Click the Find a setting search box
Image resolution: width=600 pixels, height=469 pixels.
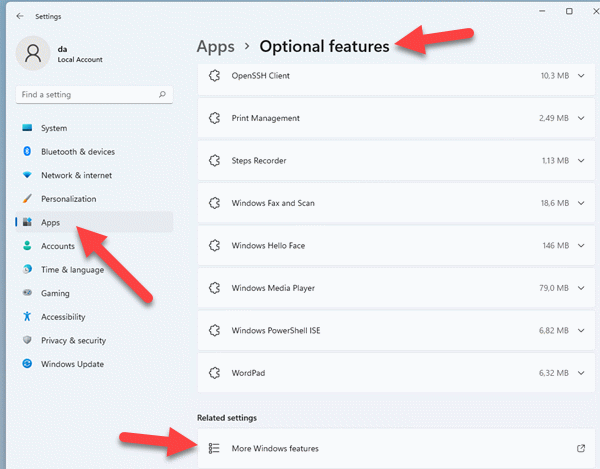(94, 94)
